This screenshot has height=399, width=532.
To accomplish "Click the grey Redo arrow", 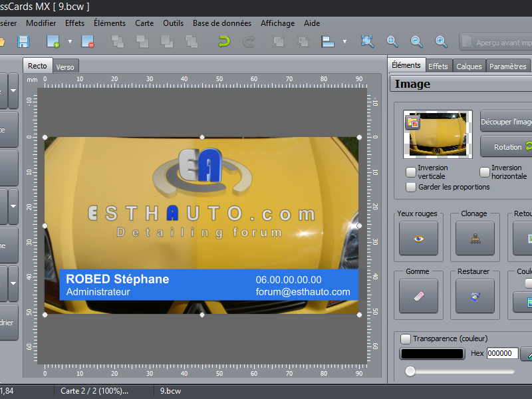I will [x=249, y=42].
